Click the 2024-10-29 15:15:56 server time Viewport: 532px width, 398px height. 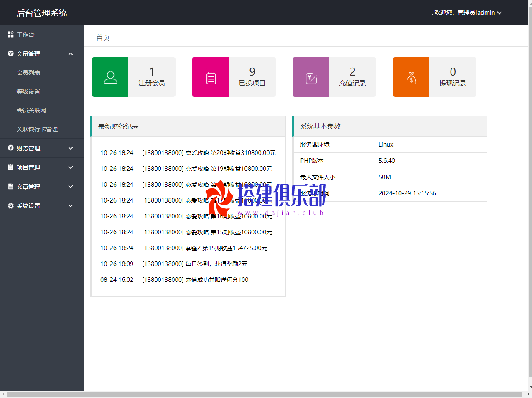coord(407,193)
